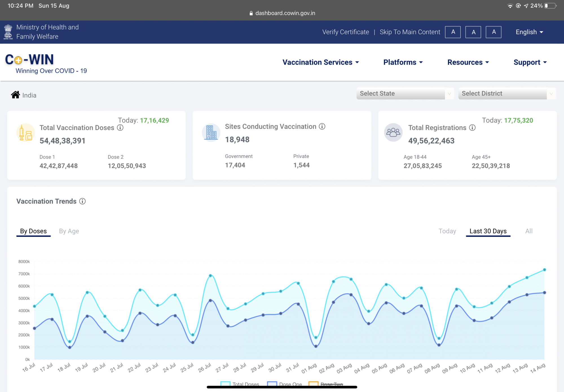
Task: Click the padlock icon in the address bar
Action: (251, 13)
